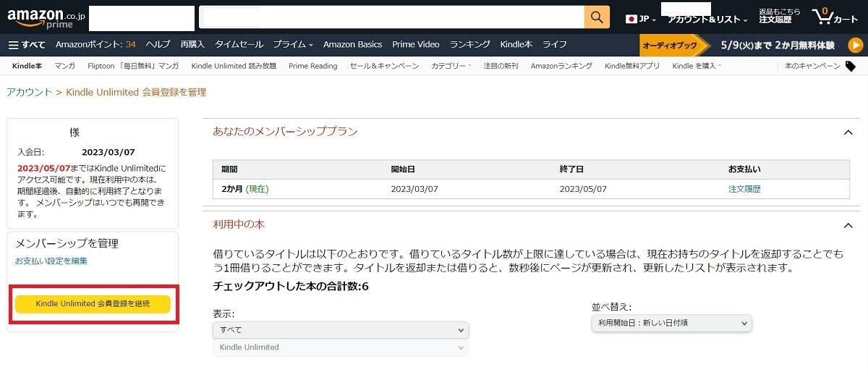Viewport: 868px width, 375px height.
Task: Open 返品もこちら 注文履歴
Action: tap(780, 16)
